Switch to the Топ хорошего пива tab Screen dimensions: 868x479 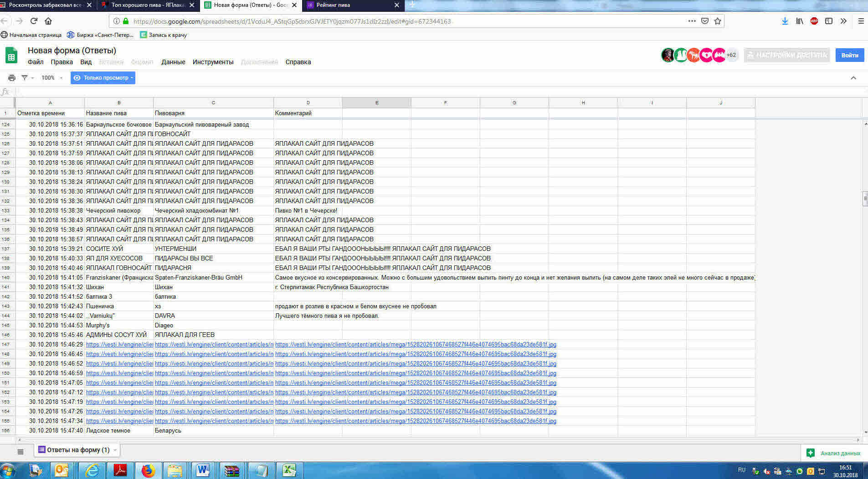(x=147, y=5)
